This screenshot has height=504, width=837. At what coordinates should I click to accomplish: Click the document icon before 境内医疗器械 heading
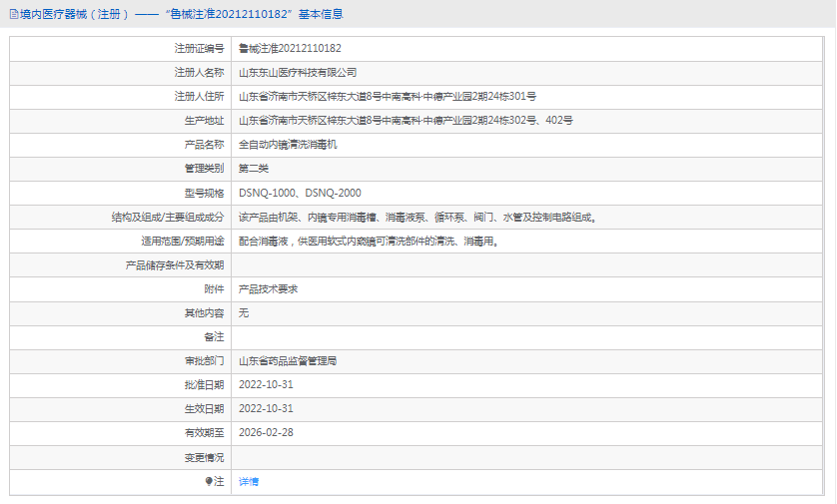tap(14, 14)
